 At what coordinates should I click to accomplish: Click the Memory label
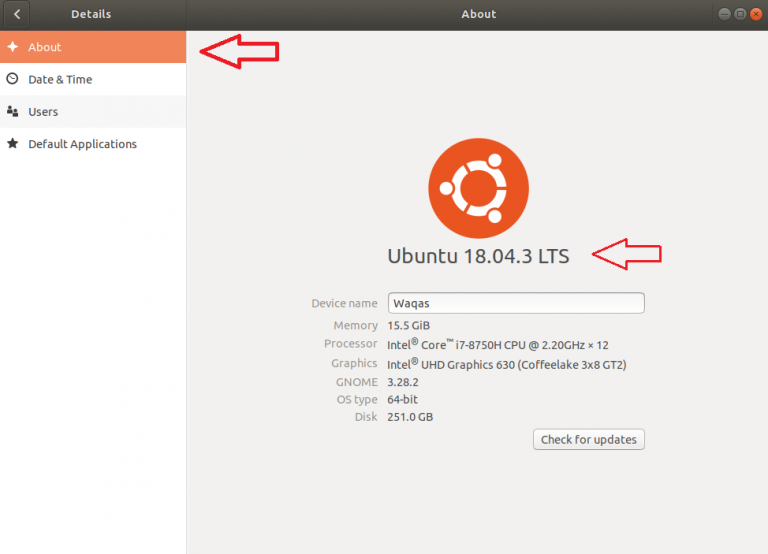[x=356, y=325]
